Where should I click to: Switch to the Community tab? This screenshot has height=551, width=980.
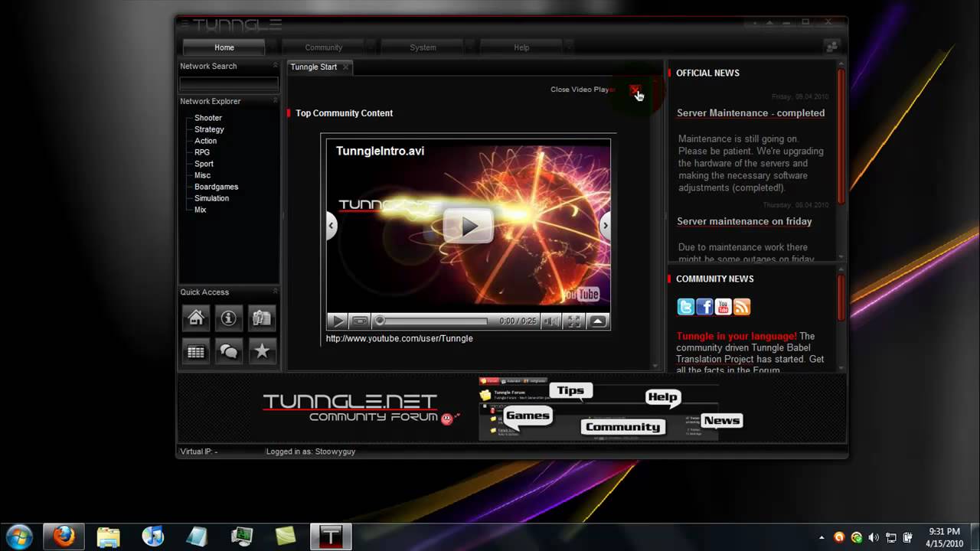(x=323, y=47)
